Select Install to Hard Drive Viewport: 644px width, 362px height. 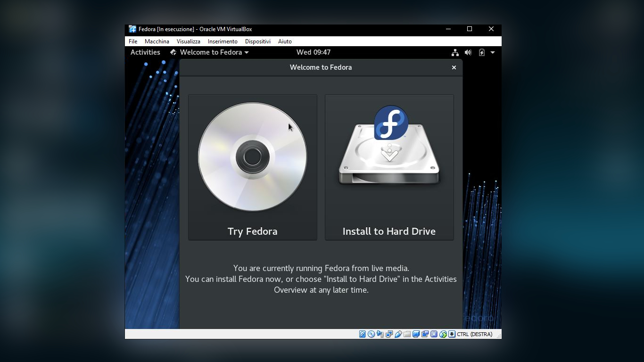[x=389, y=167]
